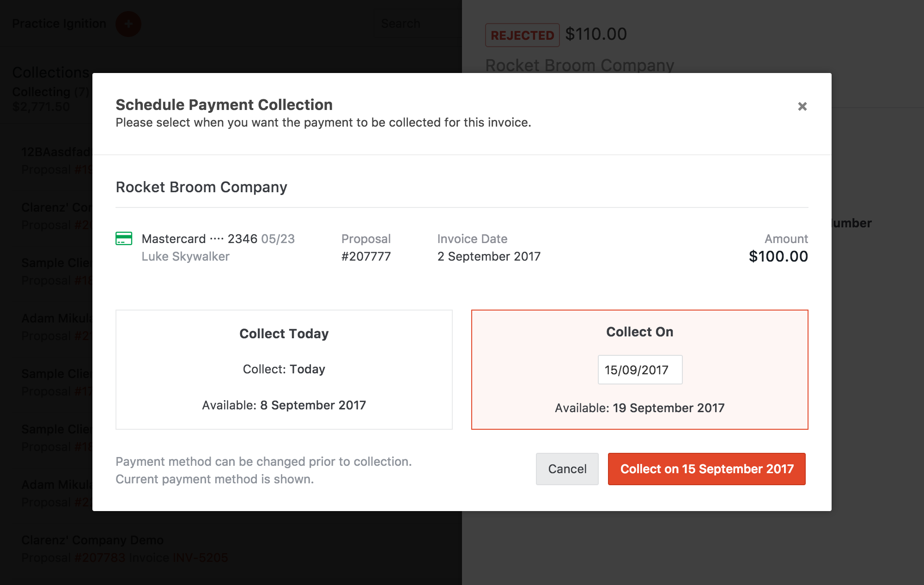Click the 2 September 2017 invoice date
The image size is (924, 585).
pyautogui.click(x=489, y=256)
